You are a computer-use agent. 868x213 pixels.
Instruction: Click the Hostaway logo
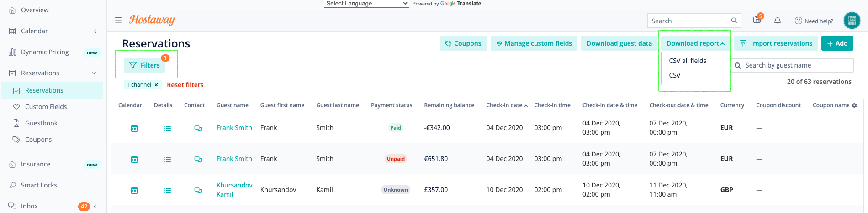click(152, 20)
